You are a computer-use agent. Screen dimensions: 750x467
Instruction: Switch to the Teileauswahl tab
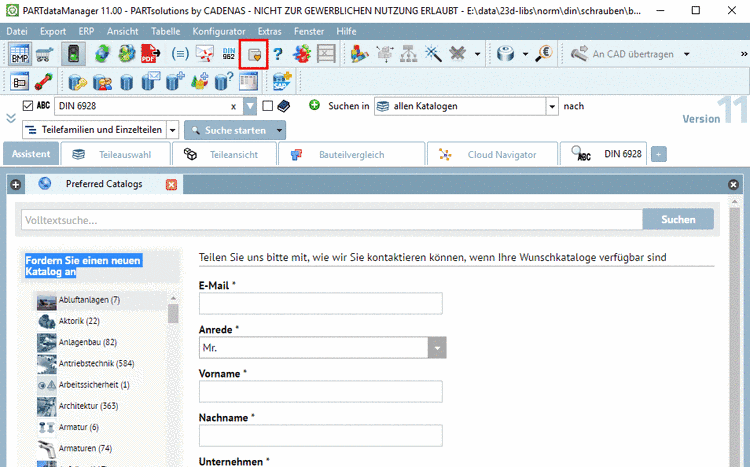(115, 155)
